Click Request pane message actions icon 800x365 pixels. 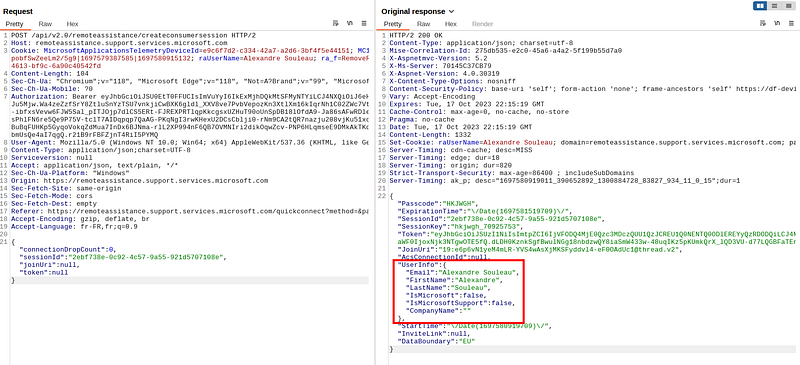335,23
